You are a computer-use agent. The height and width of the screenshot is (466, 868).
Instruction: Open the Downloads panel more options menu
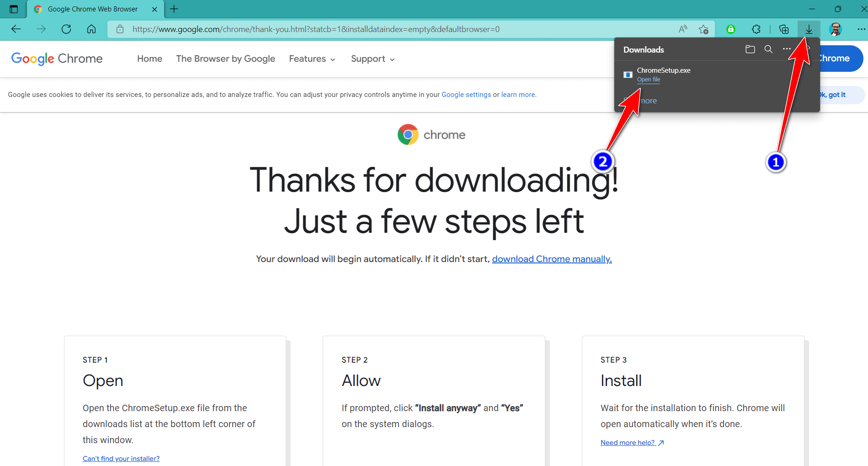787,49
